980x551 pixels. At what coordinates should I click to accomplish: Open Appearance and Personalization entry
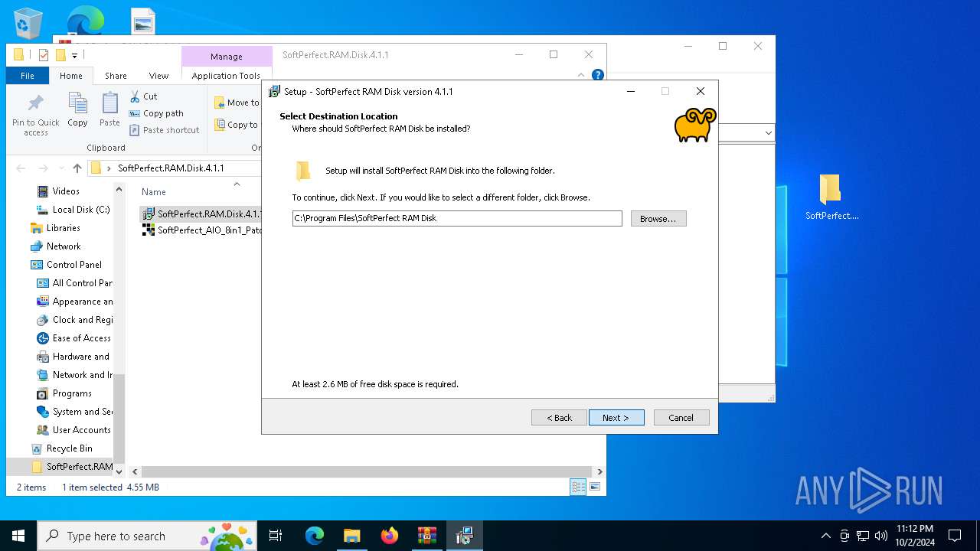74,302
